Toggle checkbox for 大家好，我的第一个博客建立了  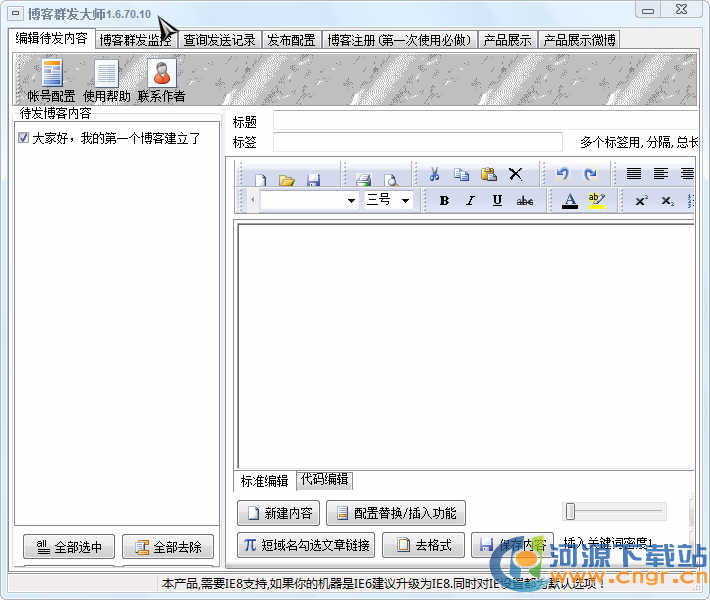click(24, 138)
